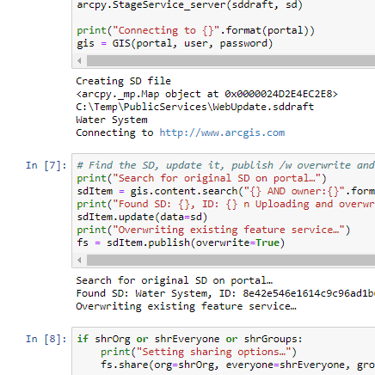This screenshot has height=375, width=375.
Task: Click the code line 'sdItem.update(data=sd)'
Action: [142, 217]
